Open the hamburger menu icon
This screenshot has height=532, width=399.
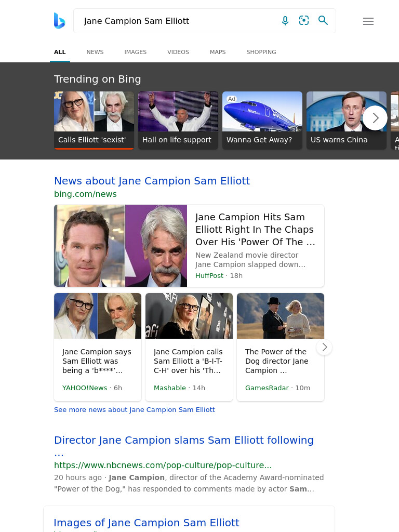(368, 21)
